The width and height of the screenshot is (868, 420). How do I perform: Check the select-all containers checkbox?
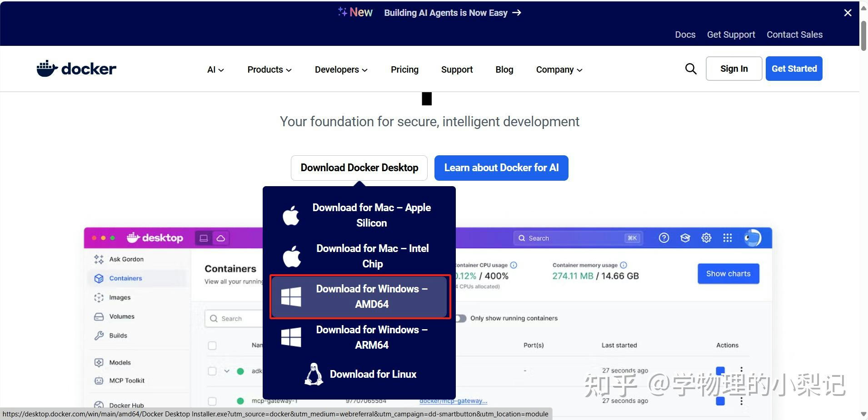[212, 346]
